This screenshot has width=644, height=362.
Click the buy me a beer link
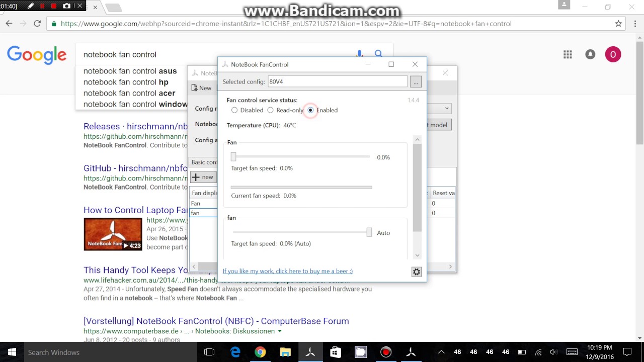(x=288, y=271)
